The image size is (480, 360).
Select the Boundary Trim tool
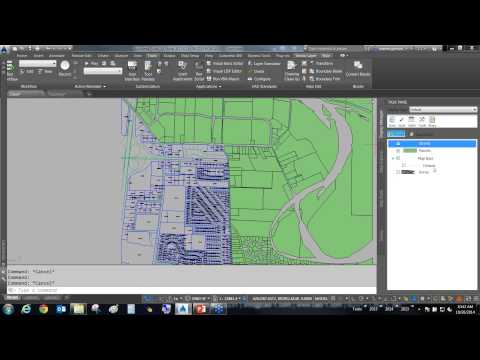(x=325, y=79)
